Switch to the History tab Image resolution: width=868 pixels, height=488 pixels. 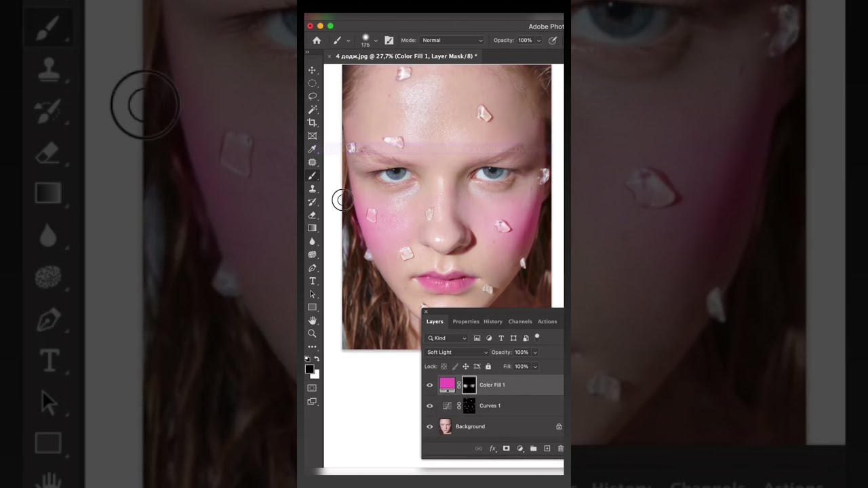(x=493, y=322)
